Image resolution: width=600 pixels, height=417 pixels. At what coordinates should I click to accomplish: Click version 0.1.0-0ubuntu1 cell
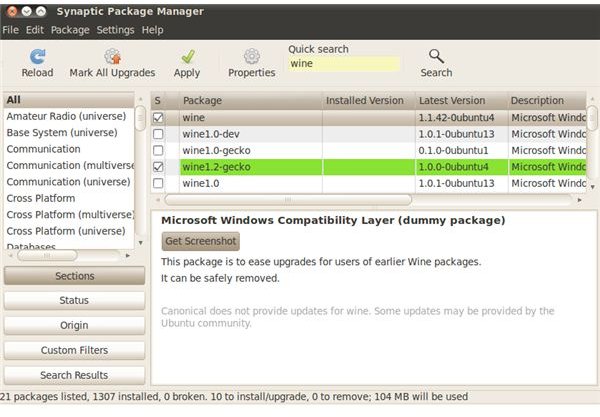[461, 150]
